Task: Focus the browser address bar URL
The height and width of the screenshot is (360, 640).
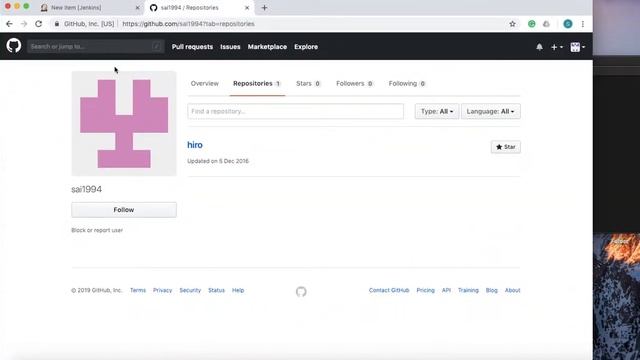Action: tap(188, 24)
